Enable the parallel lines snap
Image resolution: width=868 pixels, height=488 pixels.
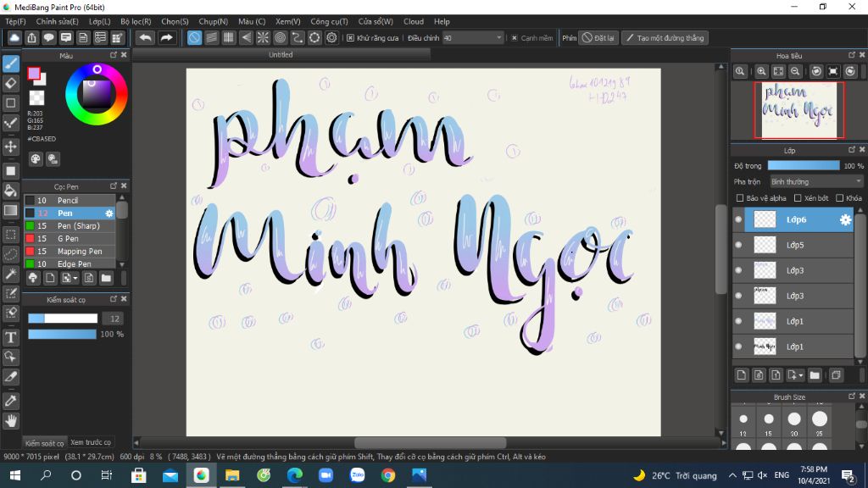211,37
